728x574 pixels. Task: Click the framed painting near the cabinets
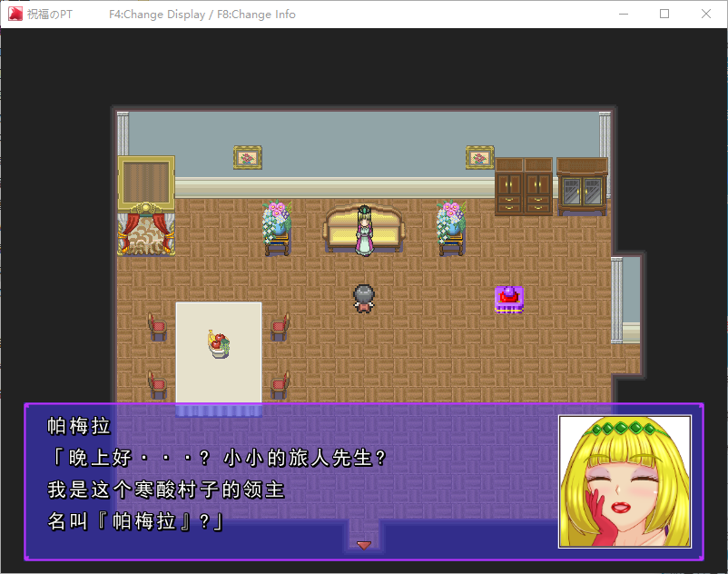click(x=479, y=157)
